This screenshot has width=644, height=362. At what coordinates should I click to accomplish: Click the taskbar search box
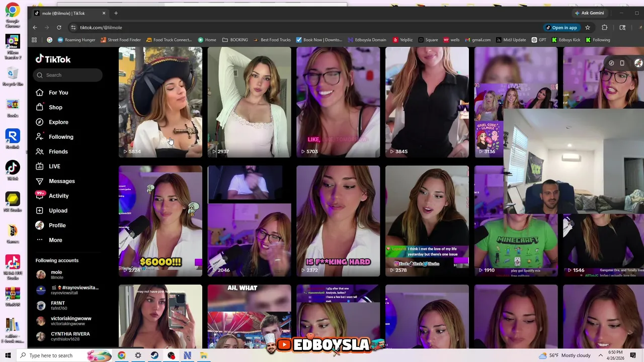[x=65, y=355]
